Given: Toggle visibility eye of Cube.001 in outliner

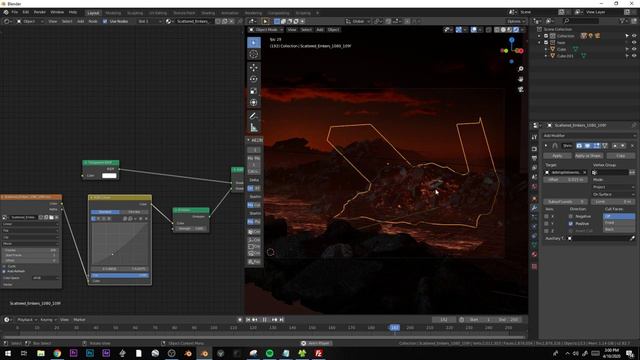Looking at the screenshot, I should click(634, 56).
